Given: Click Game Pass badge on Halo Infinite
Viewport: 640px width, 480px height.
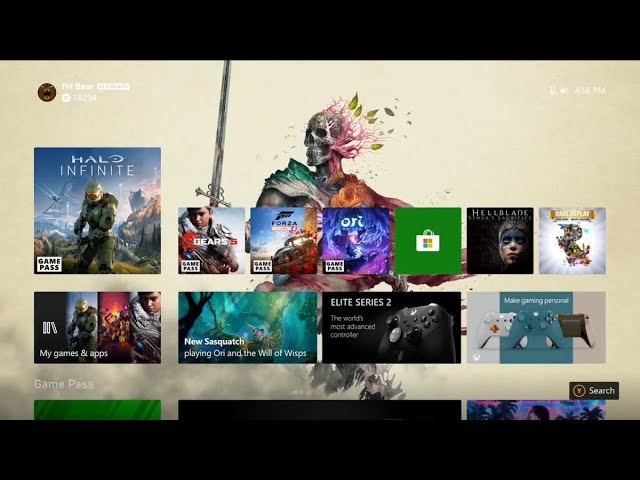Looking at the screenshot, I should pyautogui.click(x=49, y=264).
